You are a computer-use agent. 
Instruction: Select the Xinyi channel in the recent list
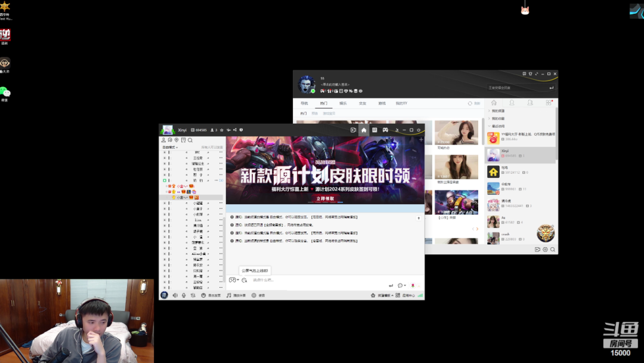pos(521,155)
